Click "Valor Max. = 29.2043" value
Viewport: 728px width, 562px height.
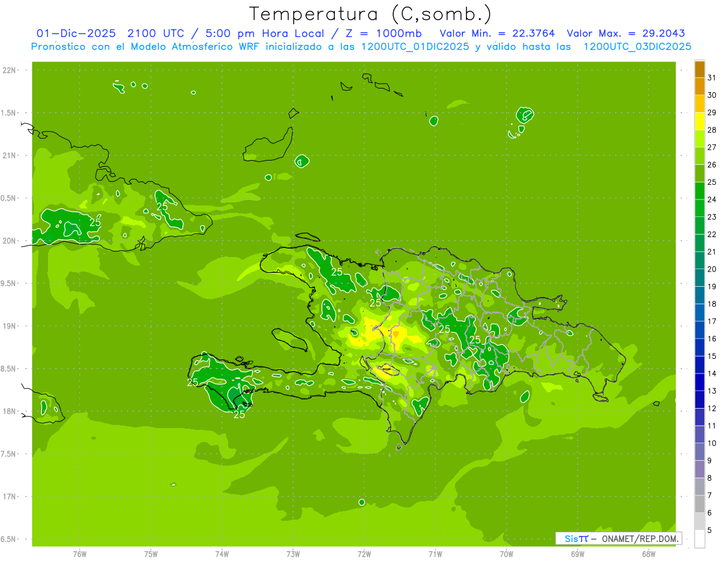625,33
